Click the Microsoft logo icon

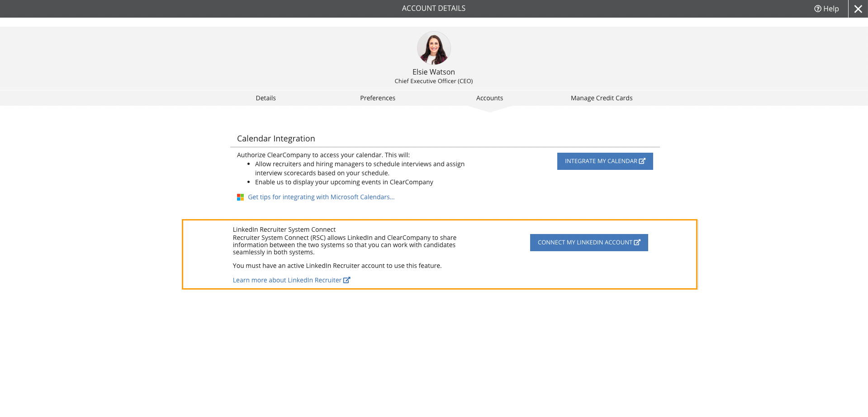pyautogui.click(x=241, y=197)
